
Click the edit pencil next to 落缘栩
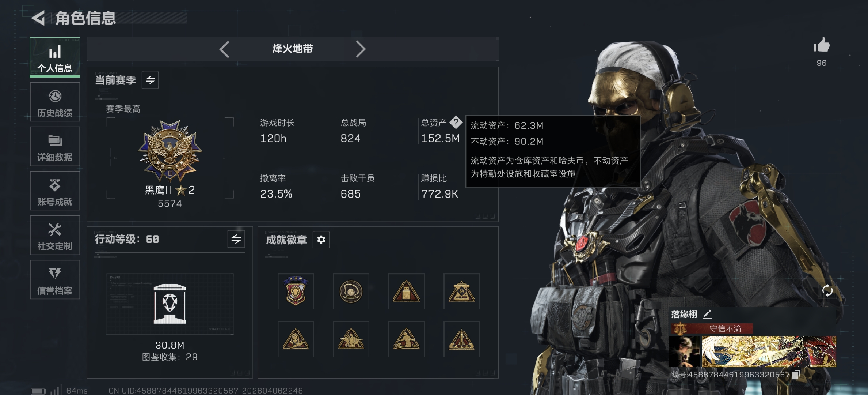[707, 314]
